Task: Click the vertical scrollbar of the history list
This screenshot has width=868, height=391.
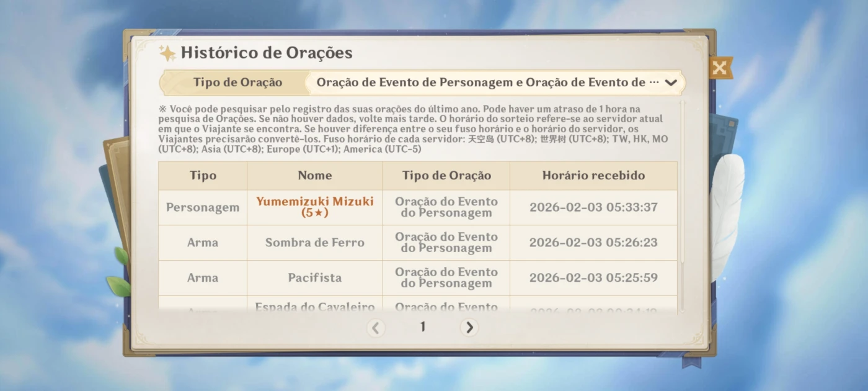Action: click(x=682, y=205)
